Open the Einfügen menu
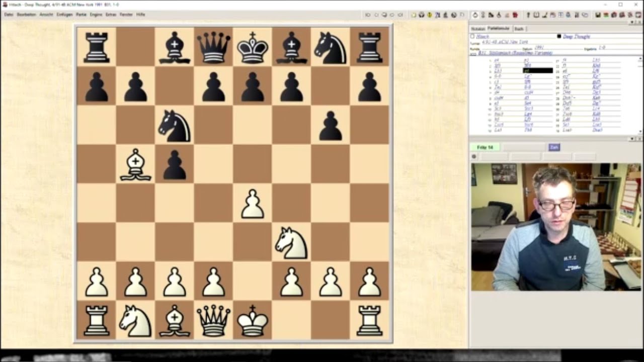Image resolution: width=644 pixels, height=362 pixels. point(64,15)
